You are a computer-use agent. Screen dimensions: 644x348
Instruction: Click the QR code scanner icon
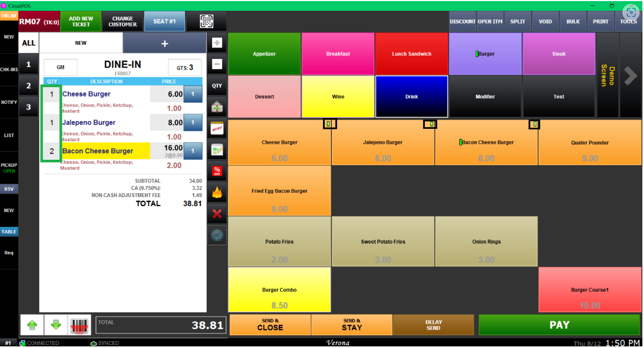pyautogui.click(x=206, y=22)
